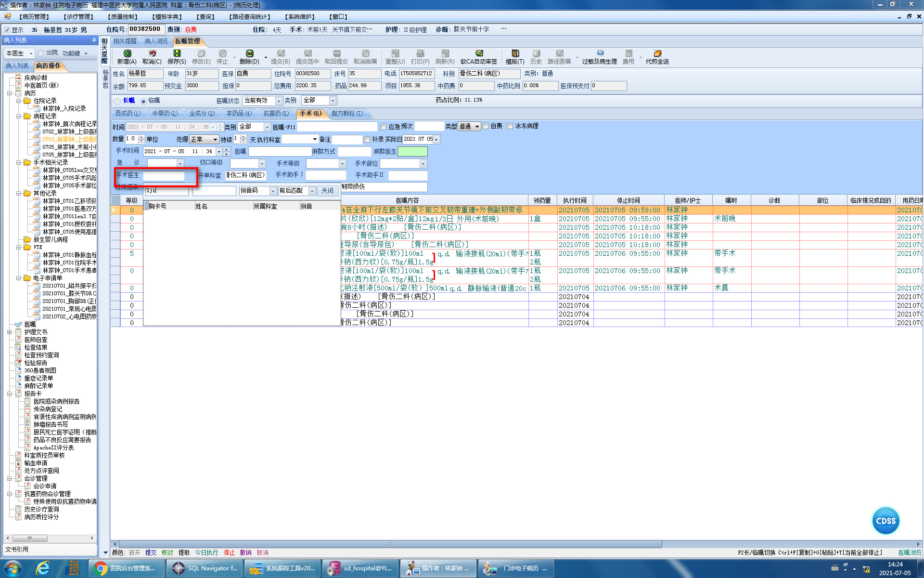
Task: Click 过敏及病生理 toolbar icon
Action: [600, 53]
